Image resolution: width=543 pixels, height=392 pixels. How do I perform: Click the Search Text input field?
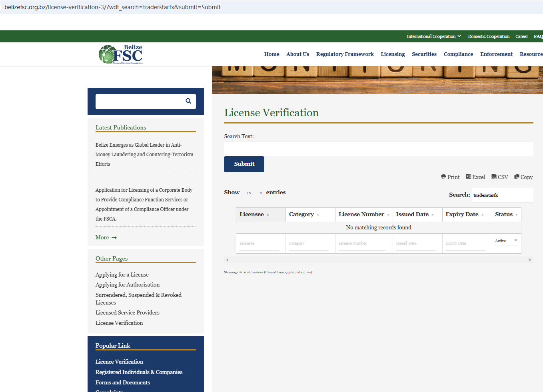click(x=378, y=149)
